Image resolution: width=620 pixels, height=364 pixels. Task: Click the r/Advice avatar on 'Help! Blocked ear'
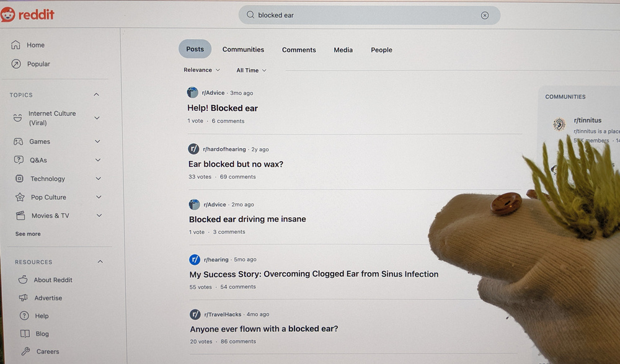tap(193, 92)
